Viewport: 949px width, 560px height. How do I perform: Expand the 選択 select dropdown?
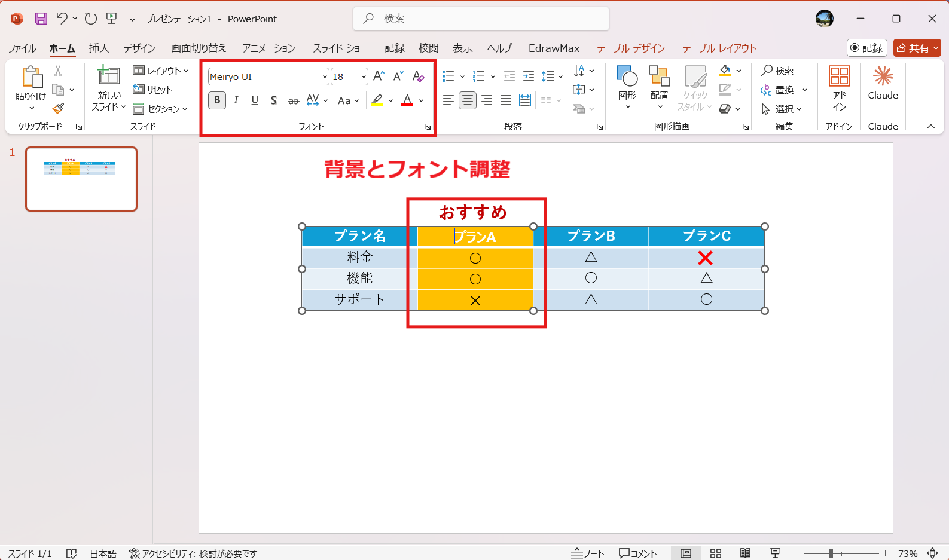pos(782,109)
